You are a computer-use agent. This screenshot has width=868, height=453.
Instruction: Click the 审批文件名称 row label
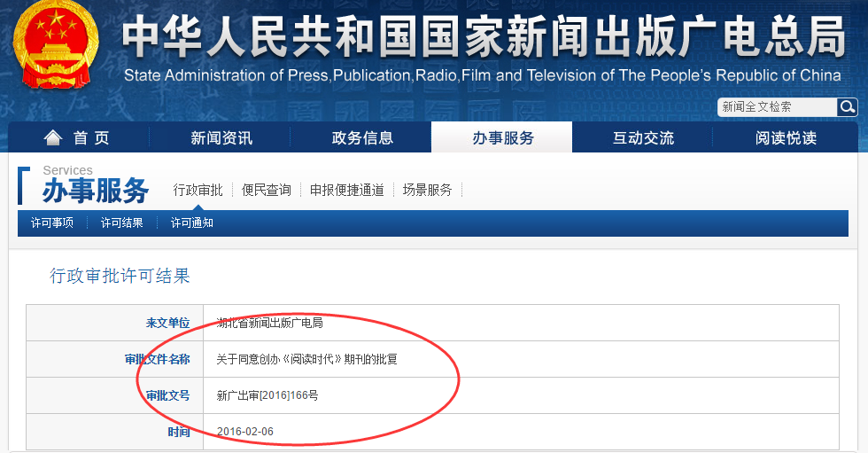pos(158,359)
